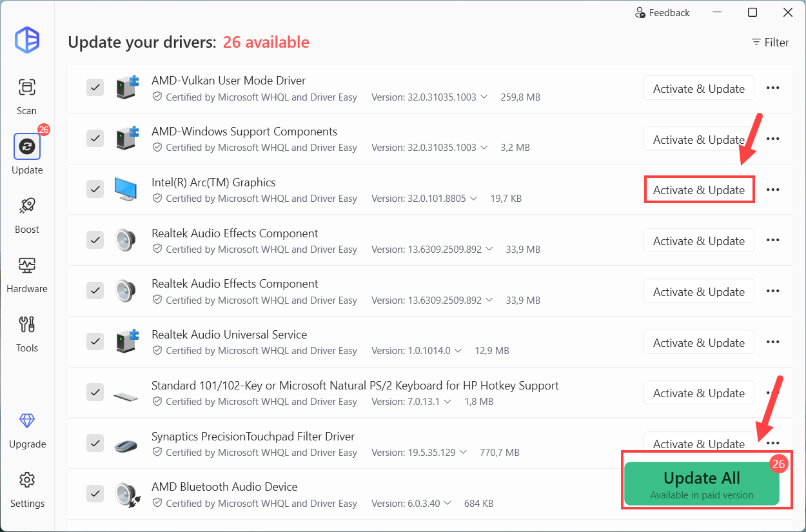
Task: Open AMD Bluetooth version 6.0.3.40 dropdown
Action: [447, 503]
